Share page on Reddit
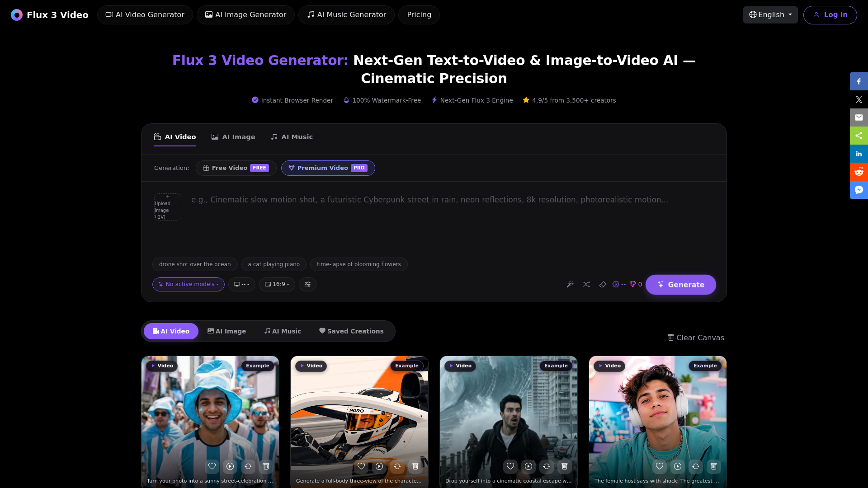 859,172
